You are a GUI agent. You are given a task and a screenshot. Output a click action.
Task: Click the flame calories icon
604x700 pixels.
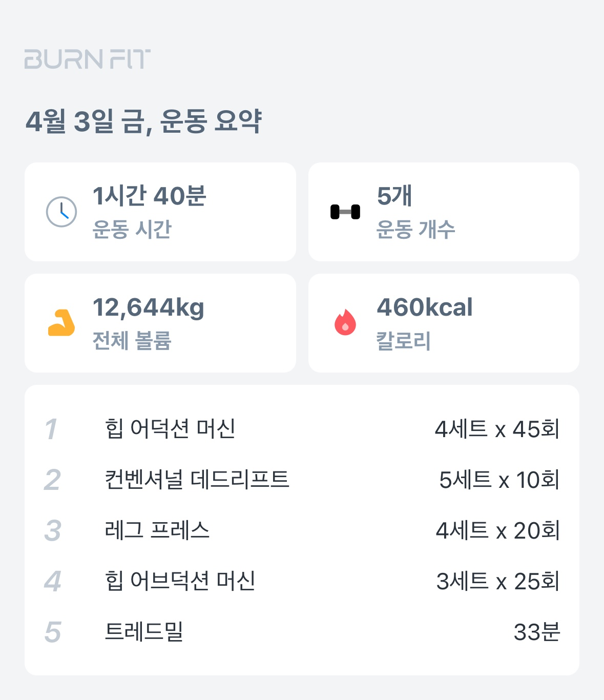coord(345,323)
